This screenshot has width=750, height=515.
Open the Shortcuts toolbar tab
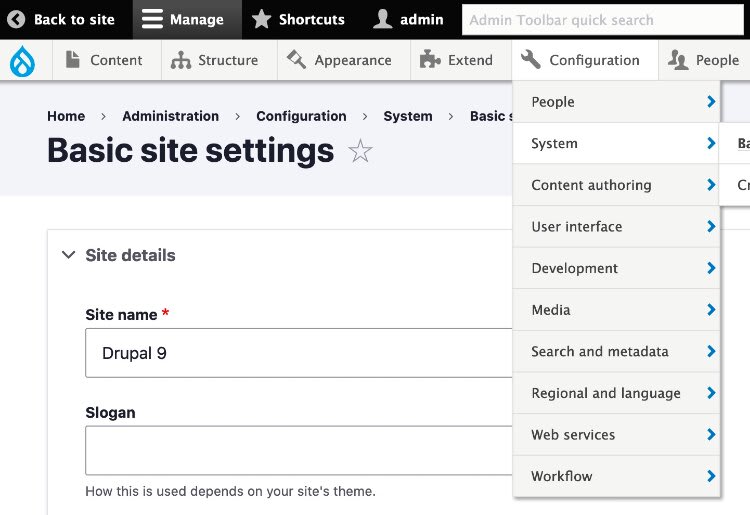pos(302,20)
